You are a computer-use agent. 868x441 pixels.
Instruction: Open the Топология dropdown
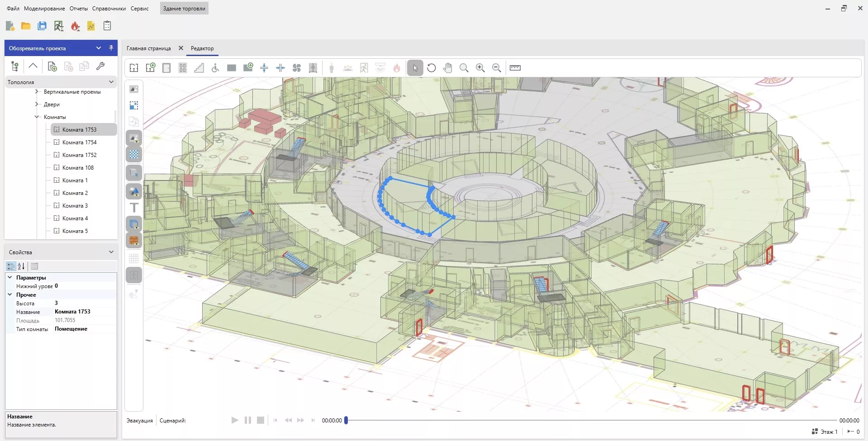[111, 82]
